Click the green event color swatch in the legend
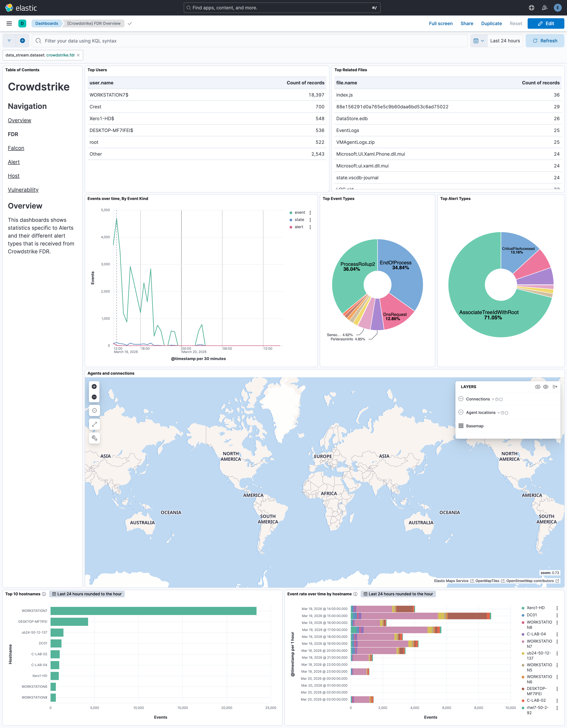Viewport: 567px width, 728px height. (291, 212)
